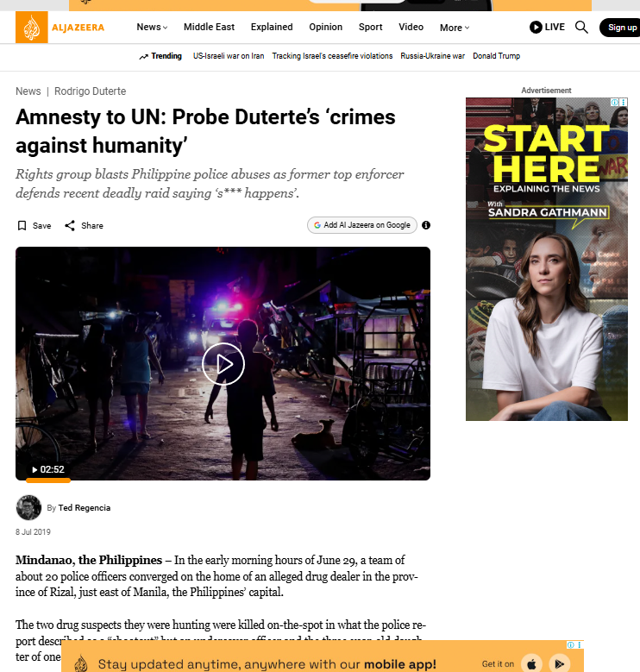Click the Rodrigo Duterte breadcrumb

pyautogui.click(x=90, y=91)
